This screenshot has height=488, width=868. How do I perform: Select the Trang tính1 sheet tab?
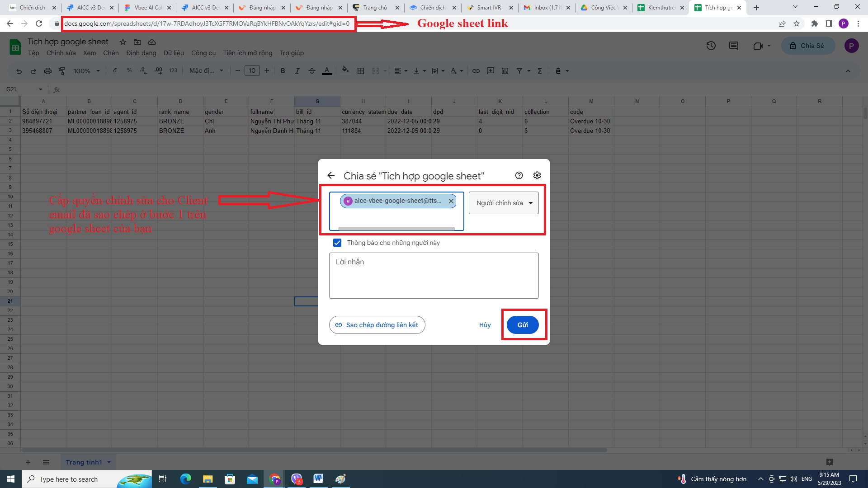84,462
